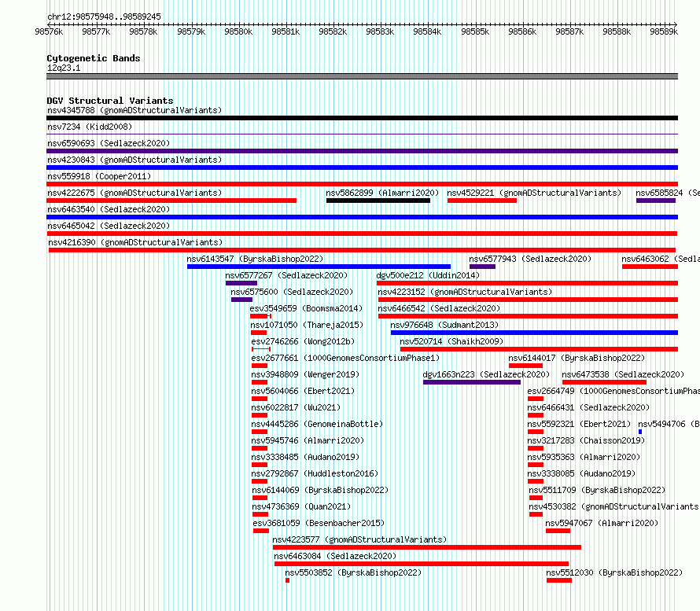The image size is (700, 611).
Task: Select esv2677661 1000GenomesConsortiumPhase1 label
Action: tap(345, 358)
